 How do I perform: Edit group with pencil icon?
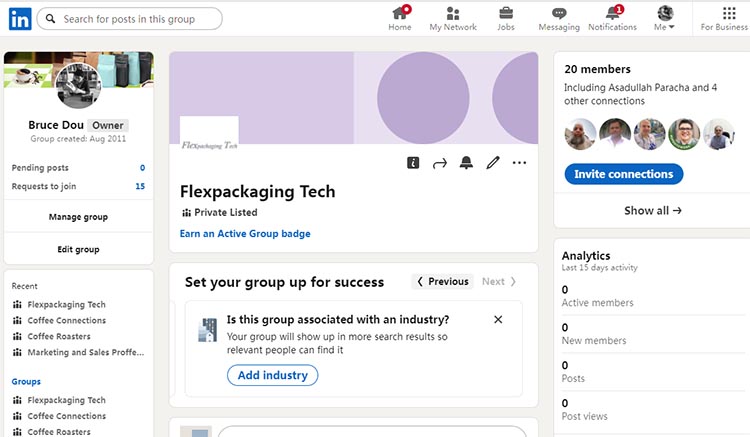[493, 163]
